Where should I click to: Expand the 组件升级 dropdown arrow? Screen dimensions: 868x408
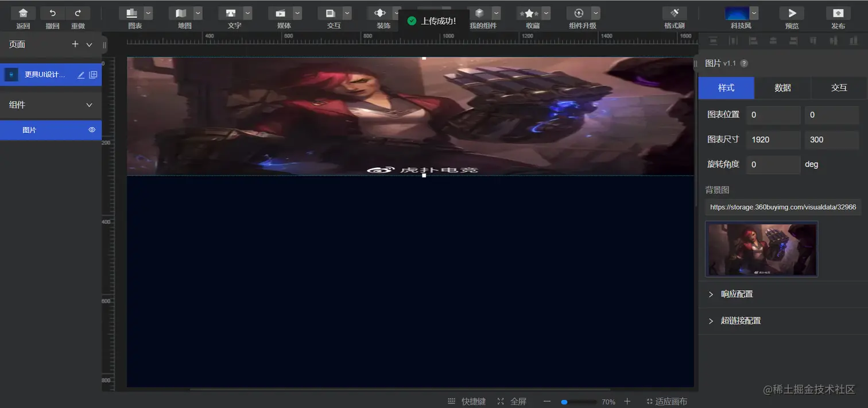tap(596, 13)
